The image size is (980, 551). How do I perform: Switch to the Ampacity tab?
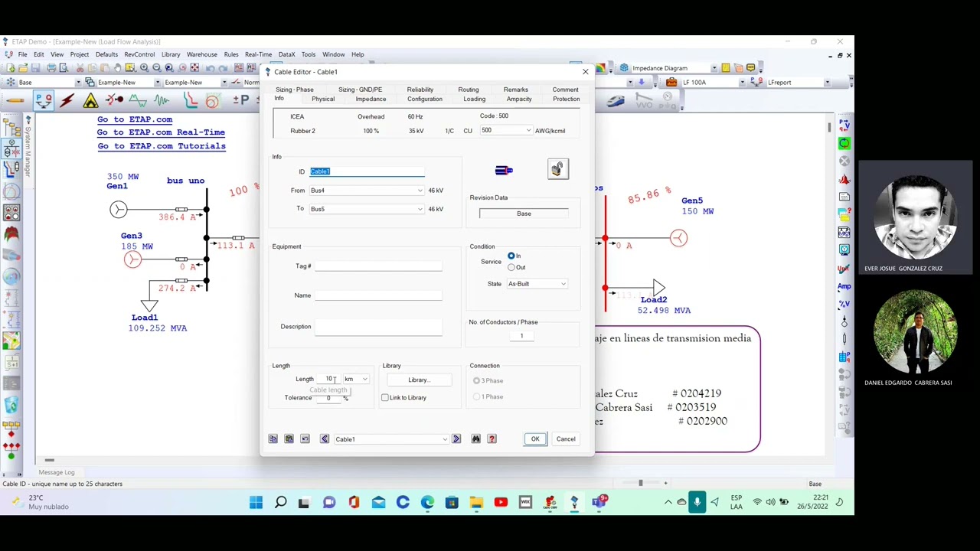[x=518, y=99]
